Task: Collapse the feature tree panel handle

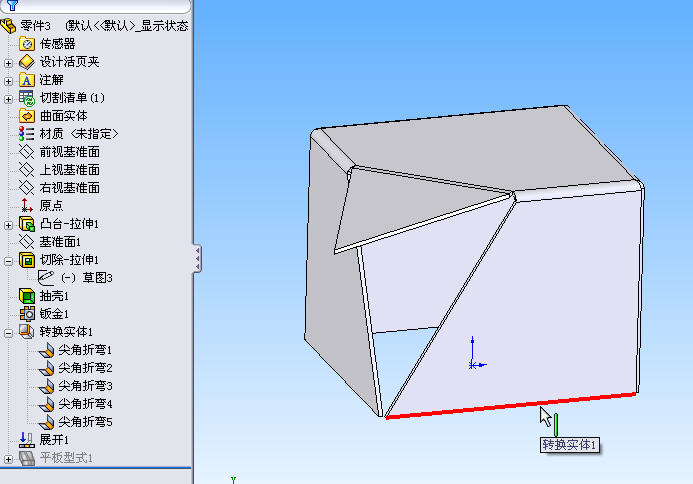Action: click(197, 258)
